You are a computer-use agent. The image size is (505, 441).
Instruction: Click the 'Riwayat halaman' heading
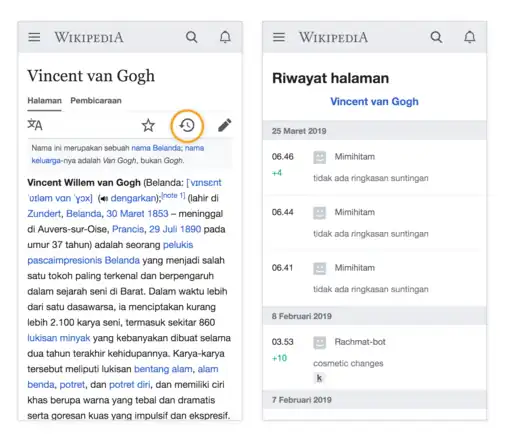pos(330,78)
